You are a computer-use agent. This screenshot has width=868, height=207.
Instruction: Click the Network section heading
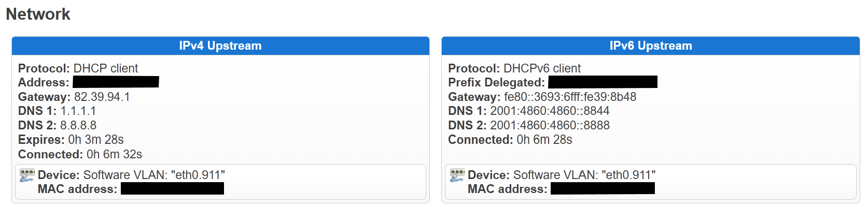coord(38,14)
